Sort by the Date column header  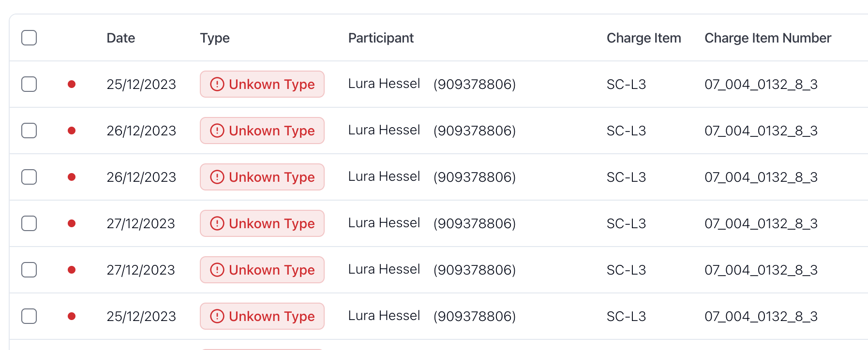tap(121, 38)
